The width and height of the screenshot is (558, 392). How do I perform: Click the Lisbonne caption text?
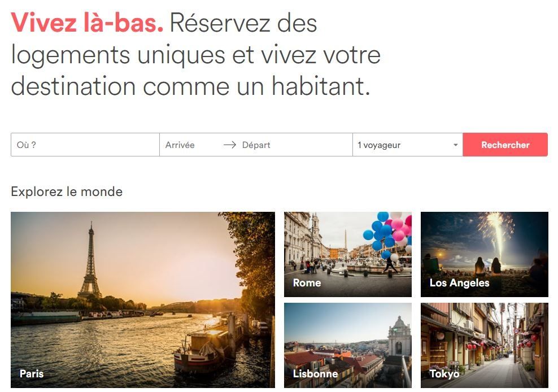click(315, 373)
